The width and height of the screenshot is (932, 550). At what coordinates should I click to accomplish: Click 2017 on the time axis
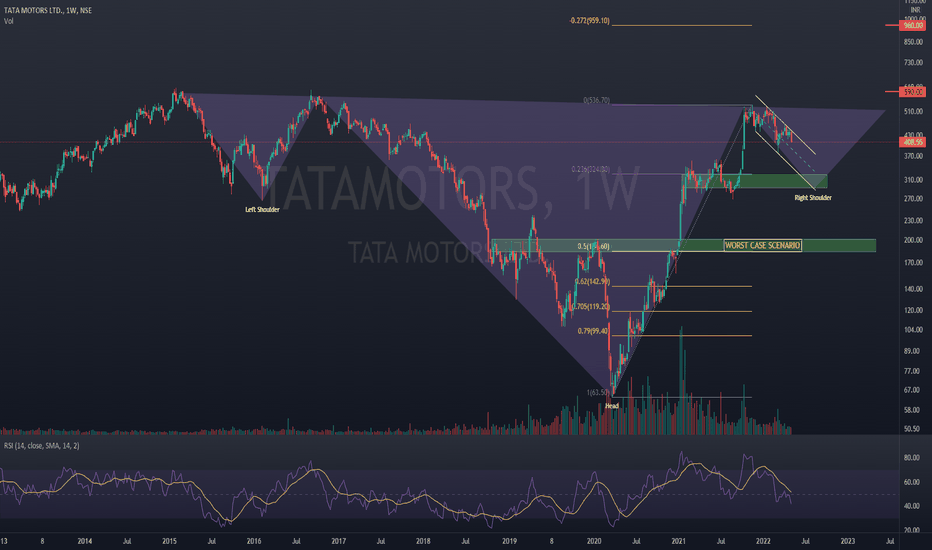(x=338, y=541)
